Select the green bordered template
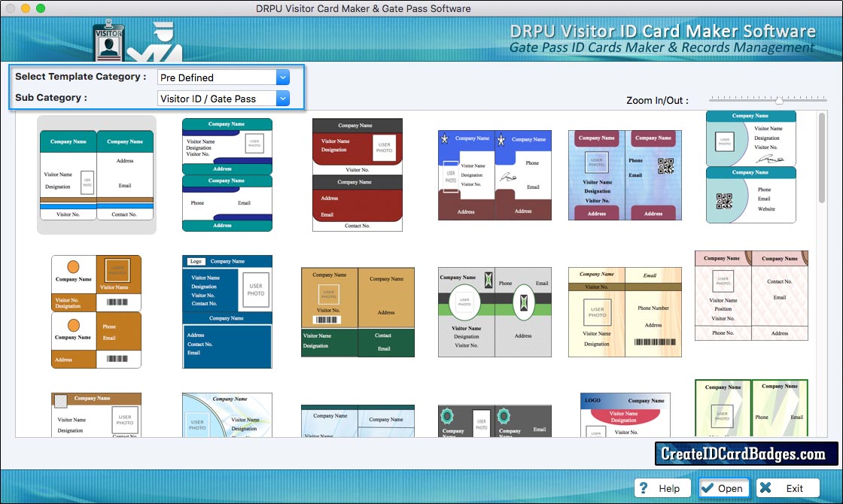This screenshot has height=504, width=843. point(751,408)
